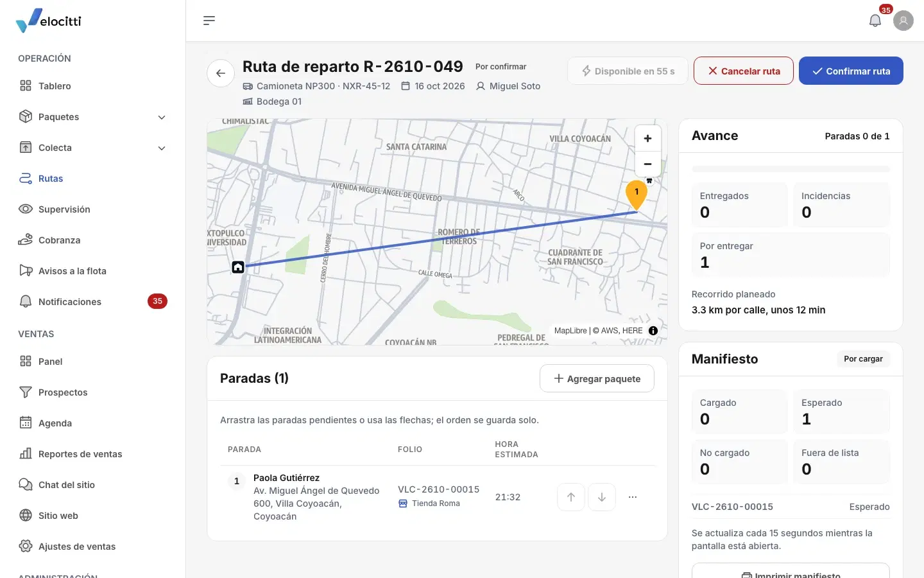Click the Disponible en 55 s button
This screenshot has width=924, height=578.
click(x=628, y=71)
